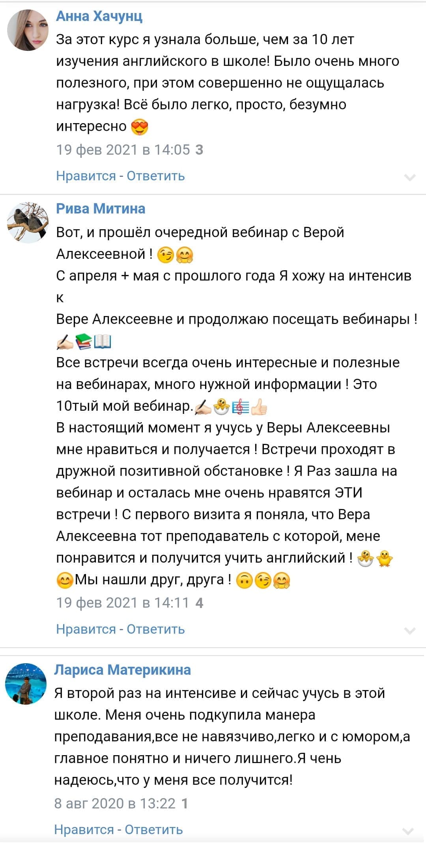Open the name link Лариса Материкина
Viewport: 426px width, 868px height.
[x=122, y=670]
